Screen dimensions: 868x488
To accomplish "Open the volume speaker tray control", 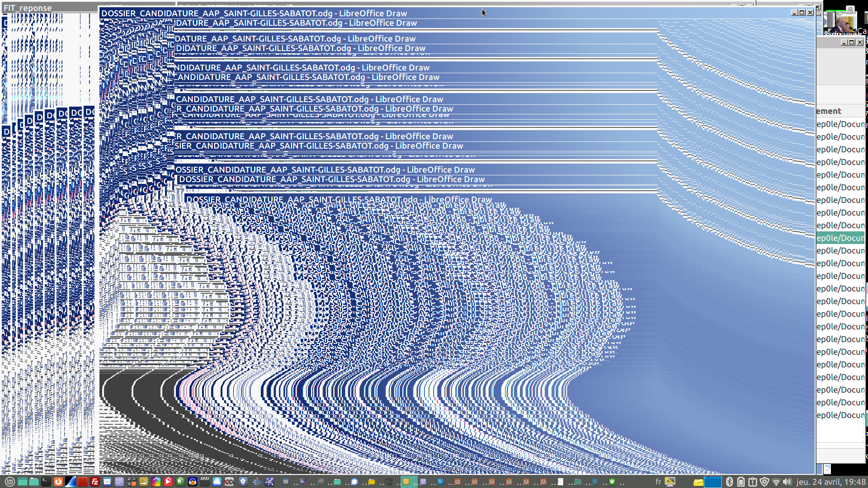I will (x=788, y=482).
